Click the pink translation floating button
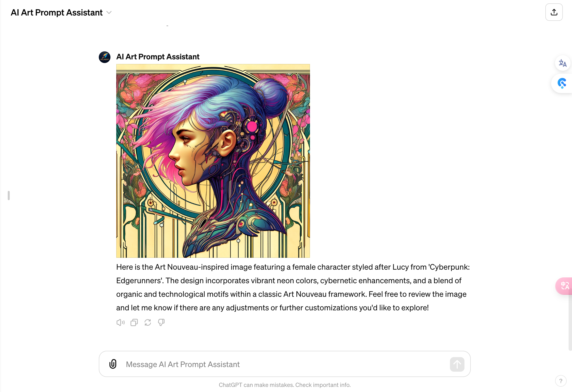This screenshot has width=572, height=392. tap(564, 286)
